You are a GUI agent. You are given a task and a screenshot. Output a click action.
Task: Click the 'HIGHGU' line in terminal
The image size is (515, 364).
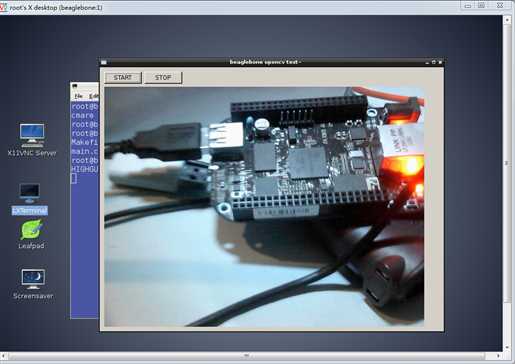coord(85,169)
